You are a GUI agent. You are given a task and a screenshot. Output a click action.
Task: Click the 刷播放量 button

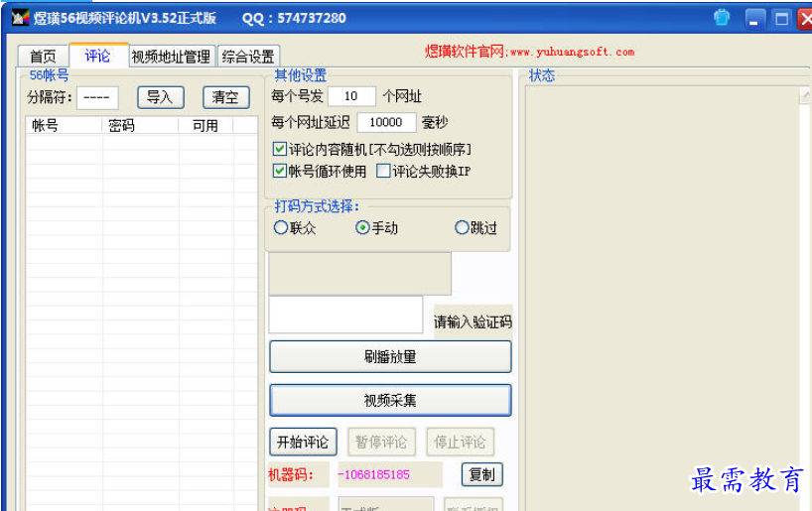390,356
